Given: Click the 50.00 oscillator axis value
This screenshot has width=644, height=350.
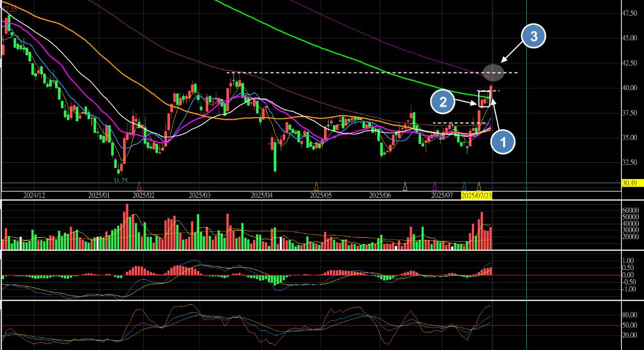Looking at the screenshot, I should tap(629, 325).
